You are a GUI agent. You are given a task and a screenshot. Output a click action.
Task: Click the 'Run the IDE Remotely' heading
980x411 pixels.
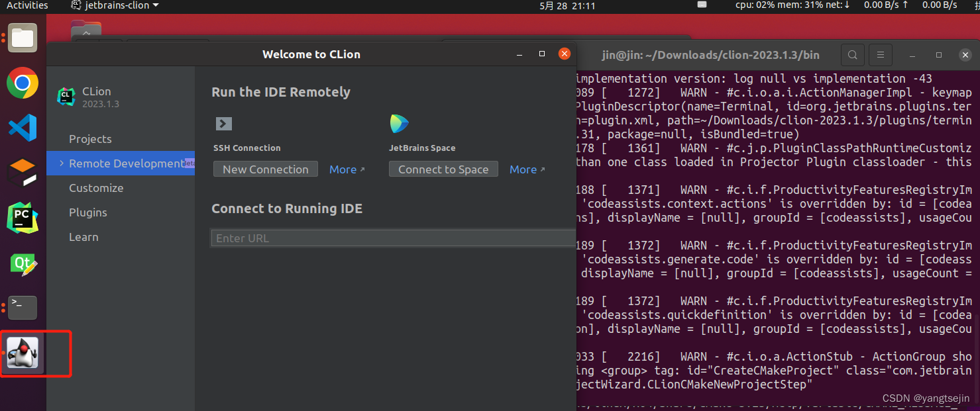pyautogui.click(x=281, y=92)
